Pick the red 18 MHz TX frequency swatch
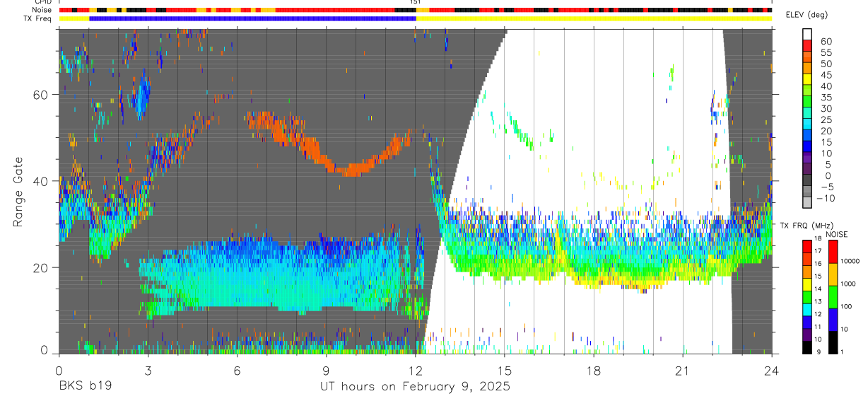Screen dimensions: 868x401 [807, 246]
